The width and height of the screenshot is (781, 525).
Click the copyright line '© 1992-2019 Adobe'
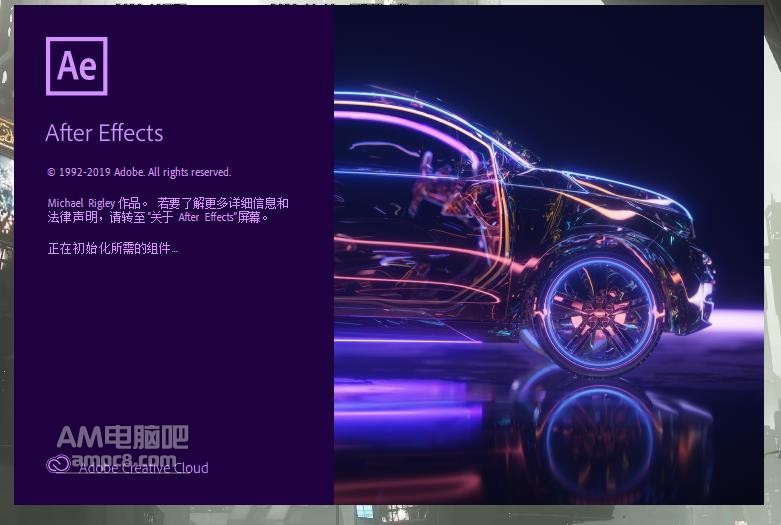(x=139, y=172)
